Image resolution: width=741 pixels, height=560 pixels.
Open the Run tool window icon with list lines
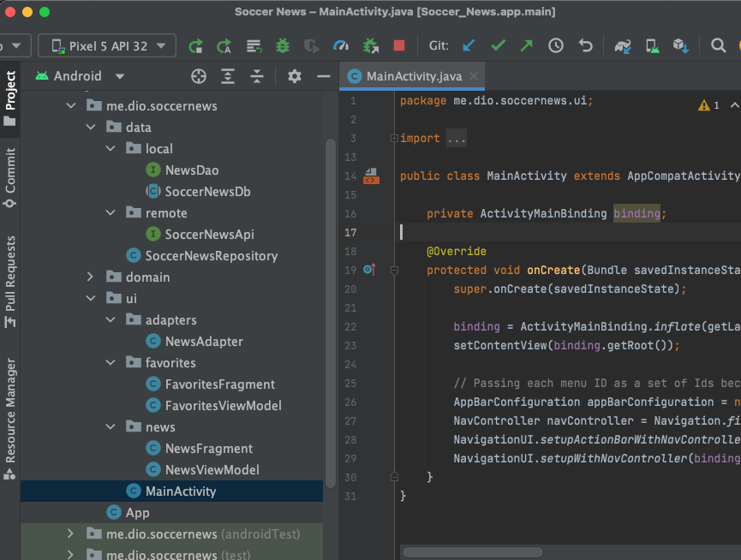[x=254, y=46]
